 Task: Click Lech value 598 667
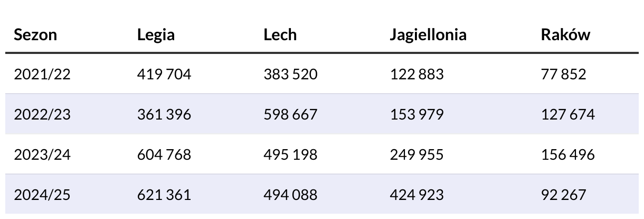point(290,114)
